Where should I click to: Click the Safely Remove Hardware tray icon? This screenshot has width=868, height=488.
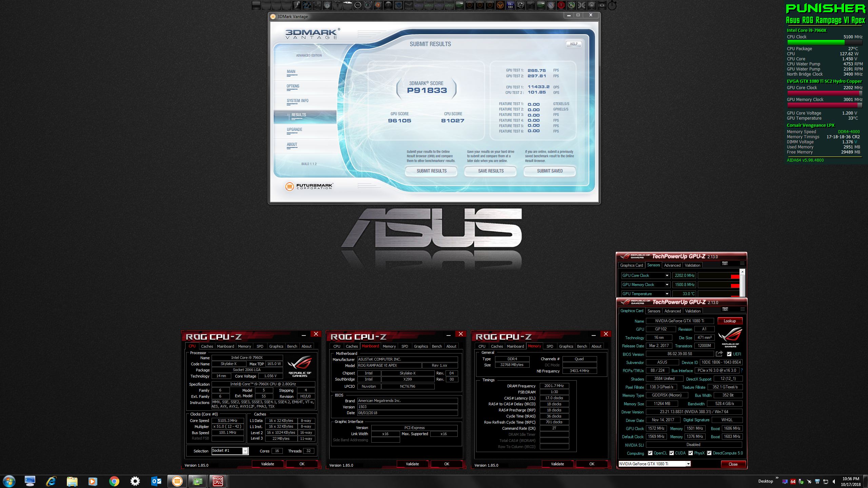pos(801,482)
